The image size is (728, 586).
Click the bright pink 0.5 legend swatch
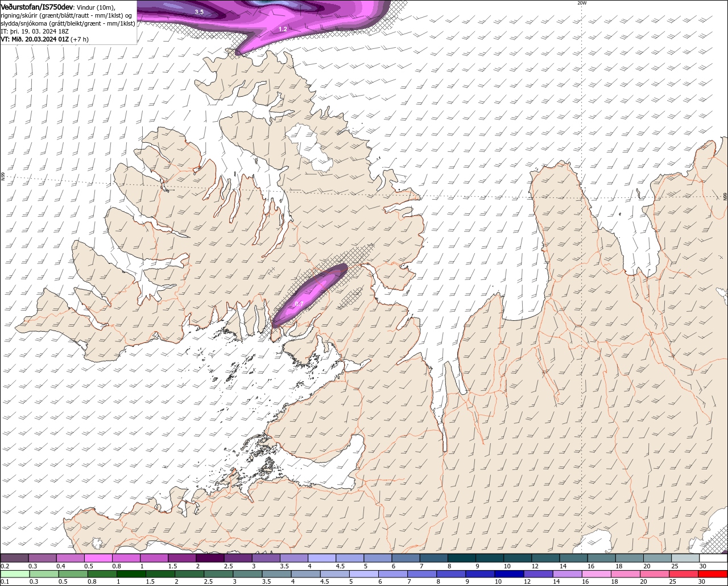98,558
